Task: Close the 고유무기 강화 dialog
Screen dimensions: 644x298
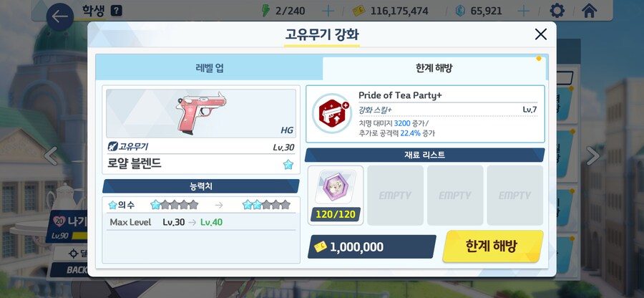Action: click(541, 34)
